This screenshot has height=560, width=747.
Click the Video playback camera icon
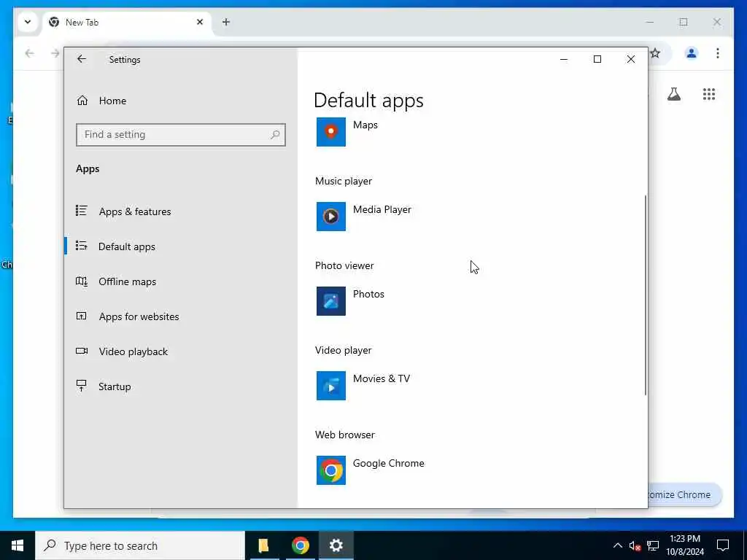tap(82, 351)
